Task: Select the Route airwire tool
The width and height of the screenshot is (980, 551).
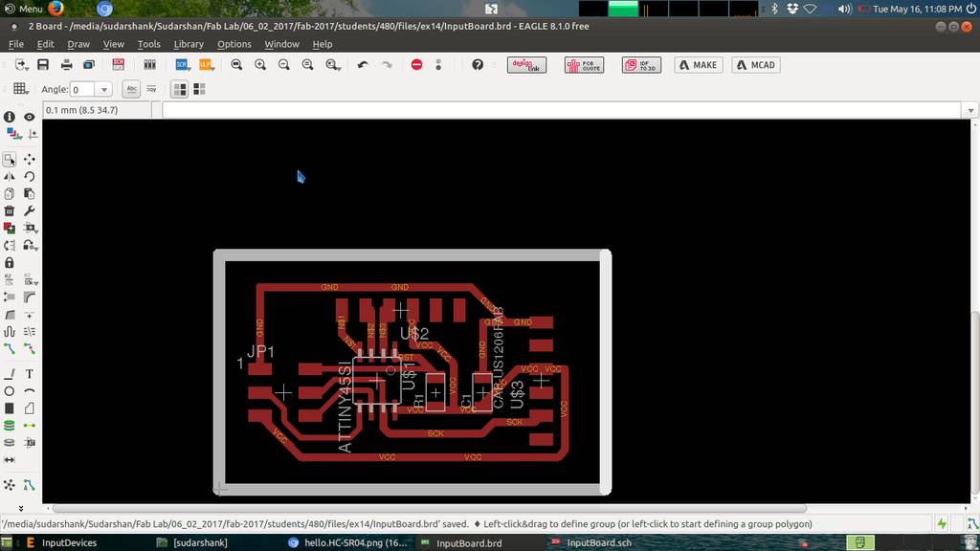Action: pyautogui.click(x=10, y=348)
